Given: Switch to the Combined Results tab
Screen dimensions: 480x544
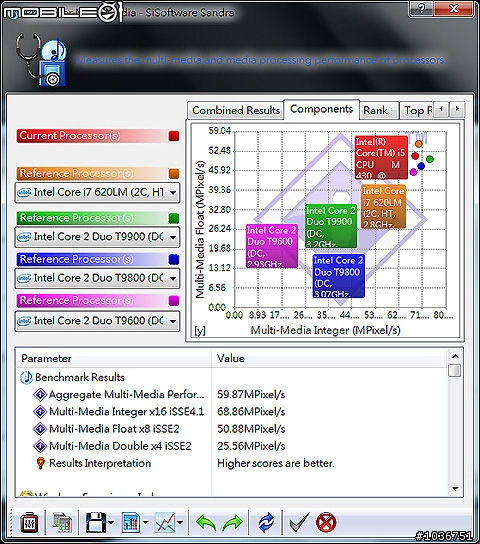Looking at the screenshot, I should [236, 111].
